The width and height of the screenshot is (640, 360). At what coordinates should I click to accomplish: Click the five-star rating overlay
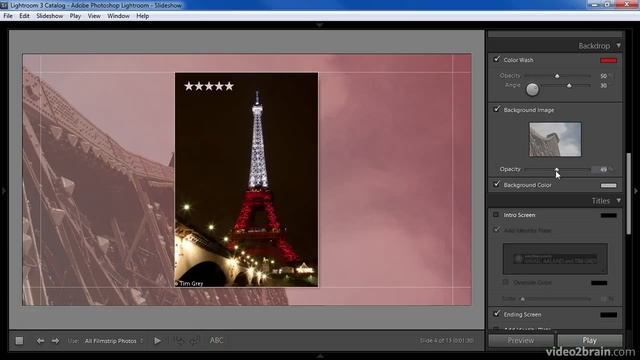[209, 86]
